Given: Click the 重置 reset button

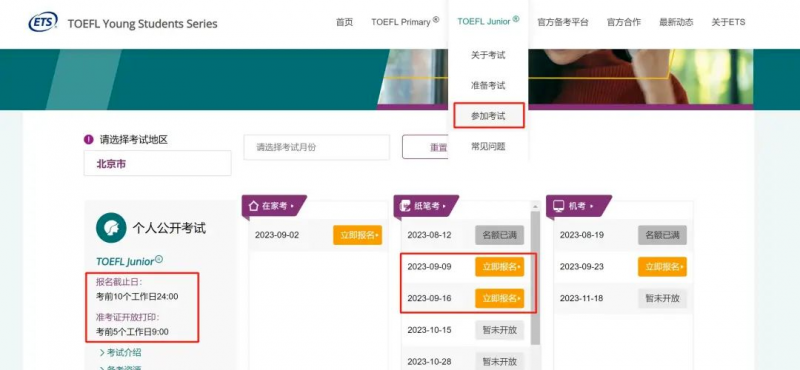Looking at the screenshot, I should 426,147.
